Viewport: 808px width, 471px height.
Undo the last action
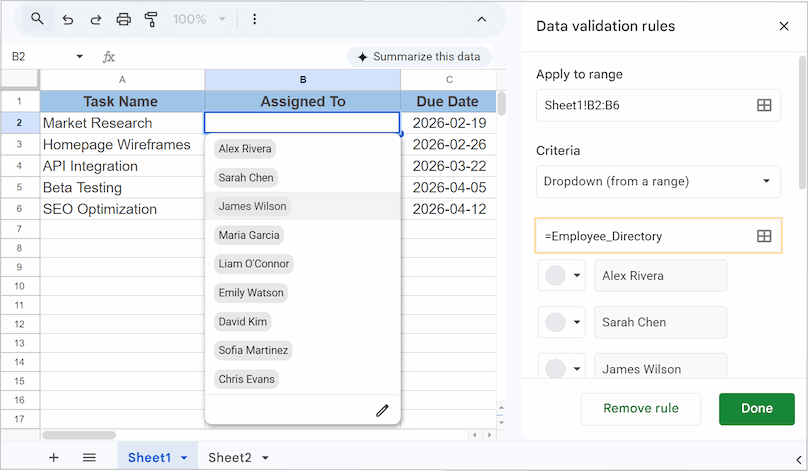point(68,20)
